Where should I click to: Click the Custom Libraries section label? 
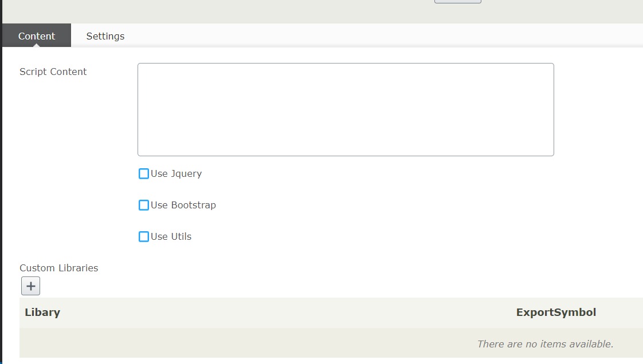coord(59,268)
